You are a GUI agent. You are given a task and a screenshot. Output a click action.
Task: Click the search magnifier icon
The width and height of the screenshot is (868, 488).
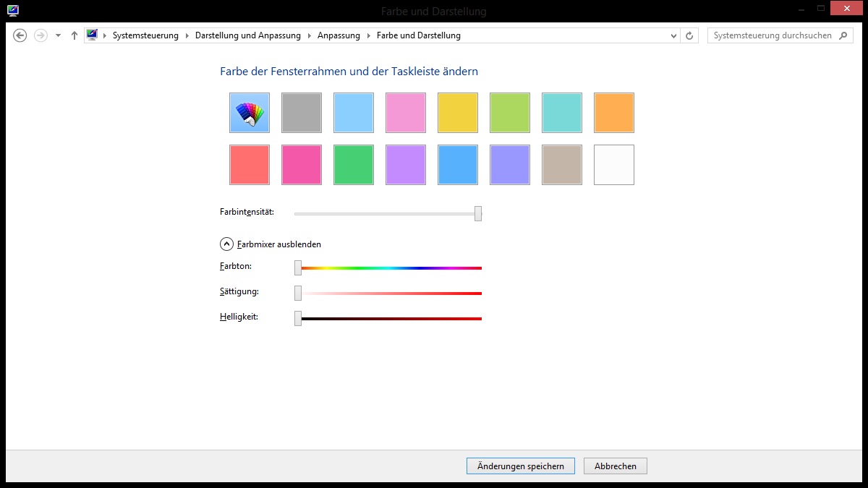click(x=844, y=35)
